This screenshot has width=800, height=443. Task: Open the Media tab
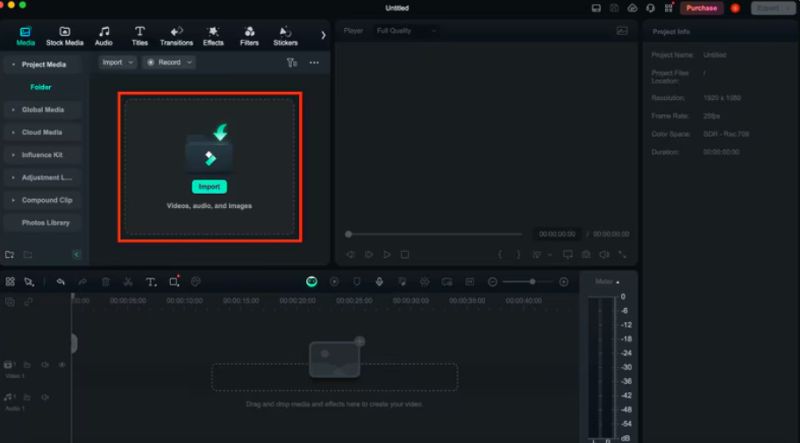[25, 36]
